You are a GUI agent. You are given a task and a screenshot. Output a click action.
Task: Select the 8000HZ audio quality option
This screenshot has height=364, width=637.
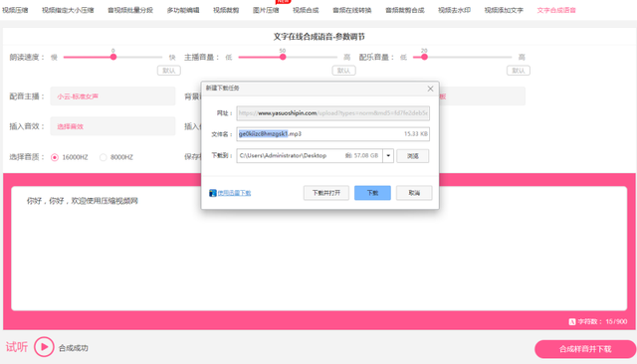tap(104, 157)
